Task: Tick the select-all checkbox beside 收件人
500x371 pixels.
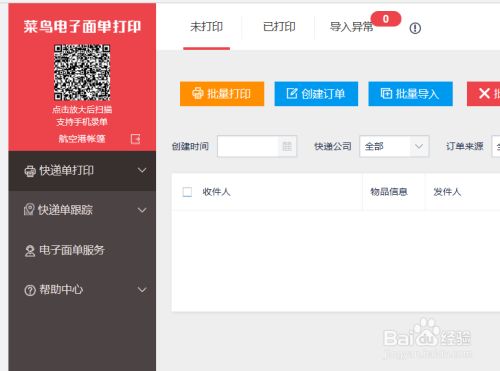Action: click(187, 192)
